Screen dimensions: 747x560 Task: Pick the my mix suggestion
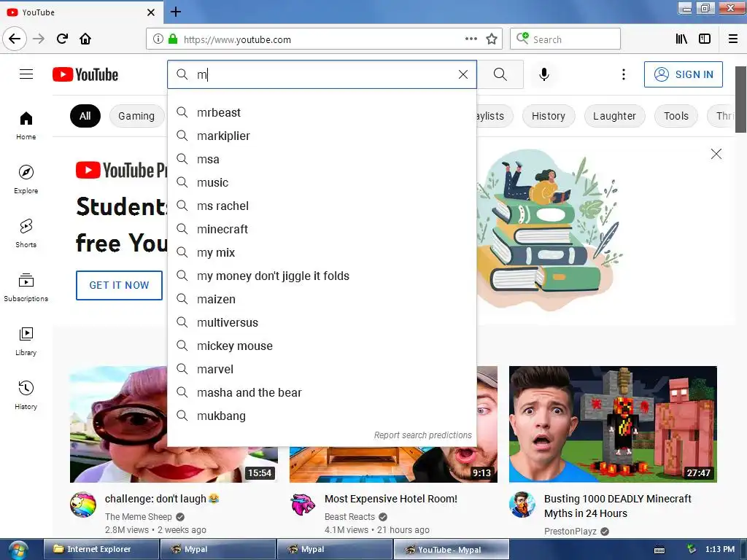tap(322, 252)
